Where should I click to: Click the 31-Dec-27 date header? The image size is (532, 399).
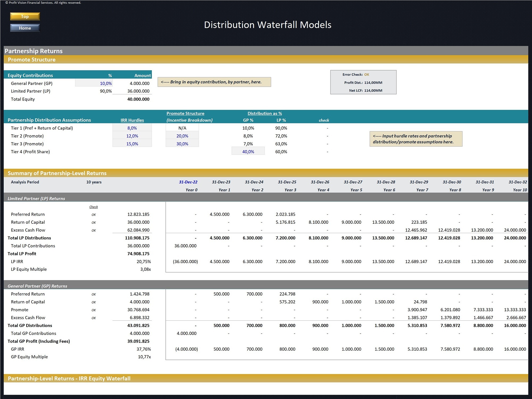353,182
